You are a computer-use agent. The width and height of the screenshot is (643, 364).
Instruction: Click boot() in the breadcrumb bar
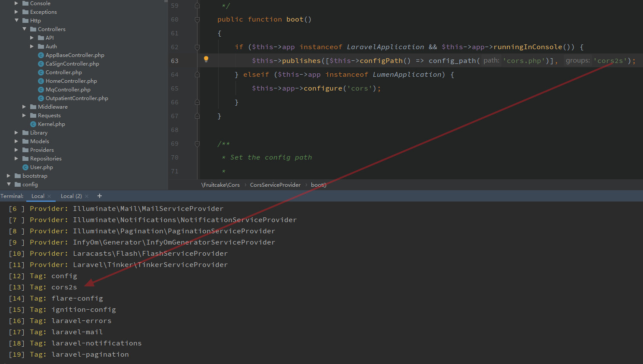[x=318, y=185]
